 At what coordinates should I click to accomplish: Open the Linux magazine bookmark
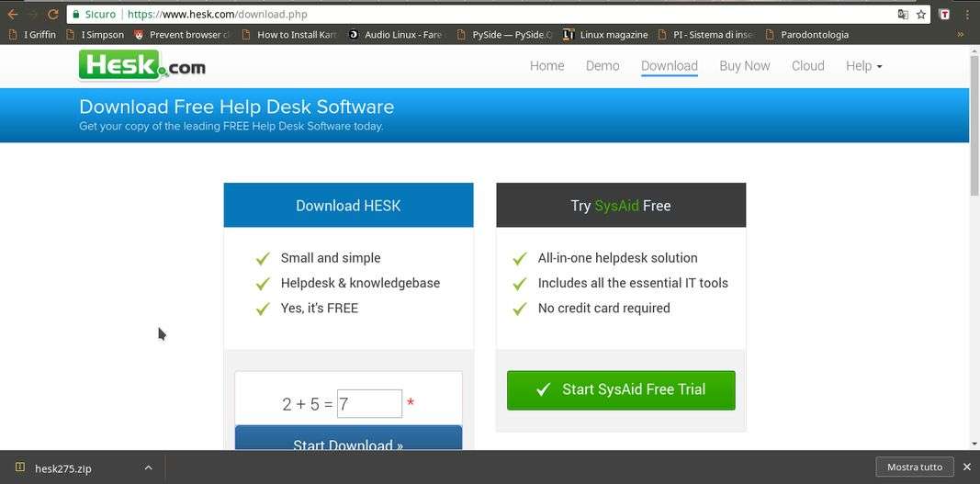click(605, 35)
